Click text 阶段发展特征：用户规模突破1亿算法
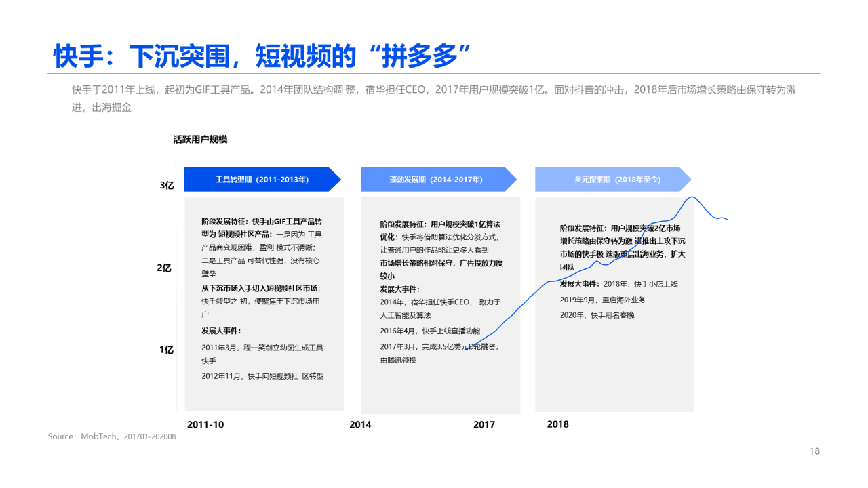 440,224
